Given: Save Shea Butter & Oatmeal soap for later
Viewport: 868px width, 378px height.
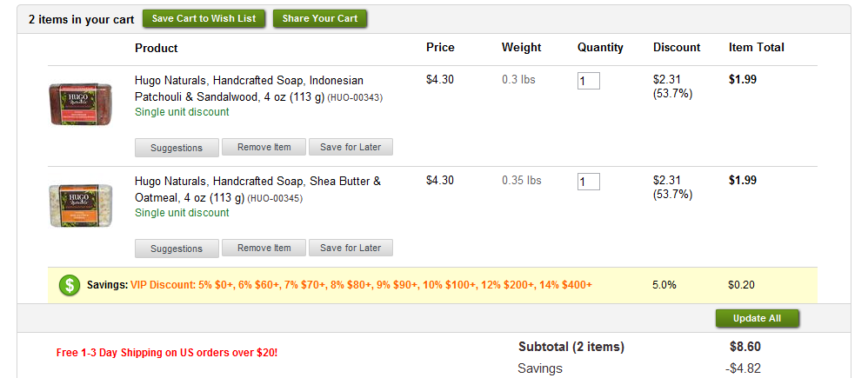Looking at the screenshot, I should click(x=351, y=248).
